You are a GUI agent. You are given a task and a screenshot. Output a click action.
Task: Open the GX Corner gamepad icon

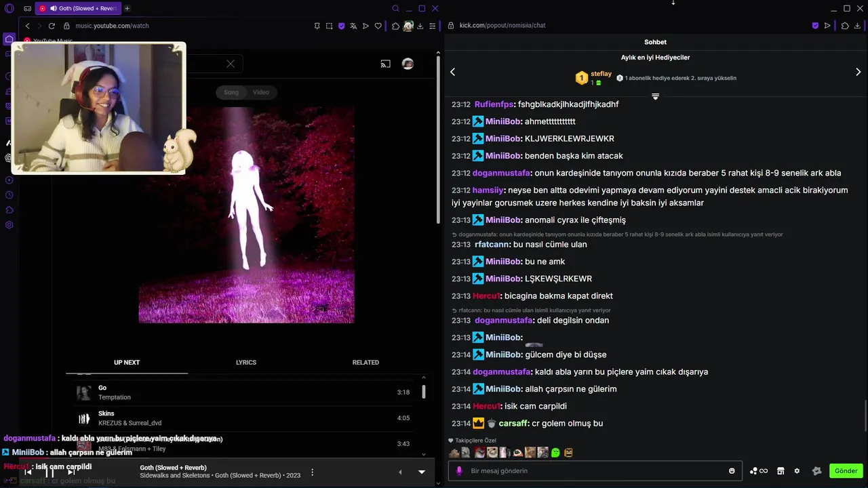pyautogui.click(x=27, y=8)
